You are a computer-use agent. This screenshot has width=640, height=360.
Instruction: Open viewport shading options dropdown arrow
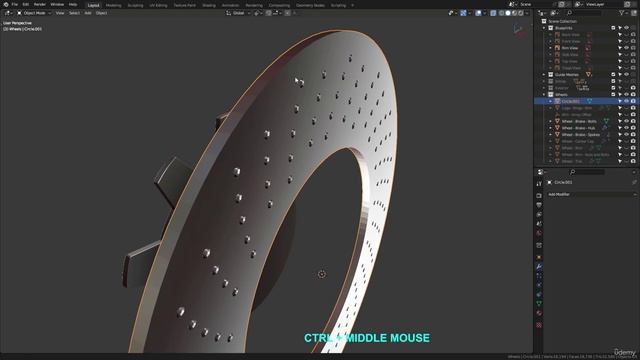527,13
